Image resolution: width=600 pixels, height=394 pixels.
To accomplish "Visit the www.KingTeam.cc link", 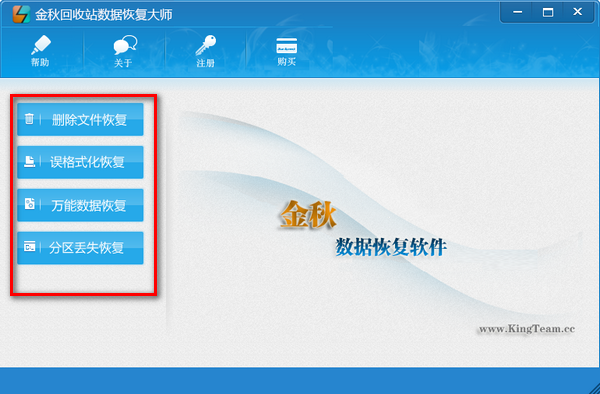I will click(x=527, y=329).
